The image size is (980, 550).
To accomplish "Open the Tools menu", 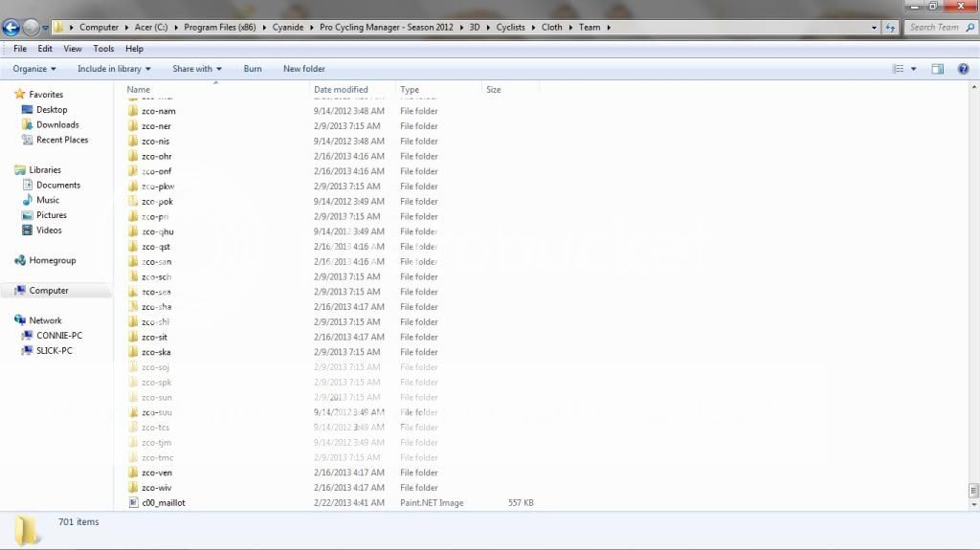I will 103,49.
